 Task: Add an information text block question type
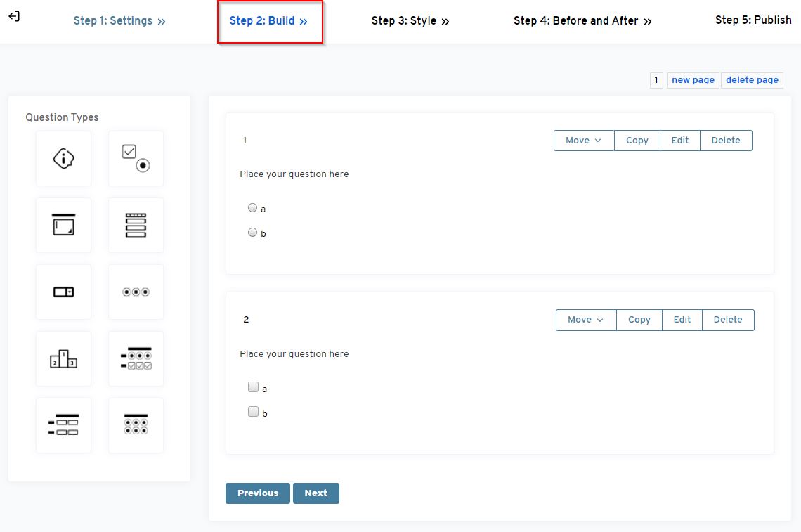pos(63,159)
